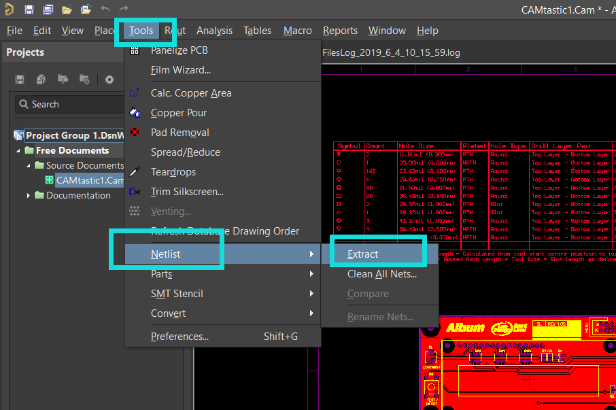The width and height of the screenshot is (616, 410).
Task: Click Extract in the Netlist submenu
Action: click(363, 254)
